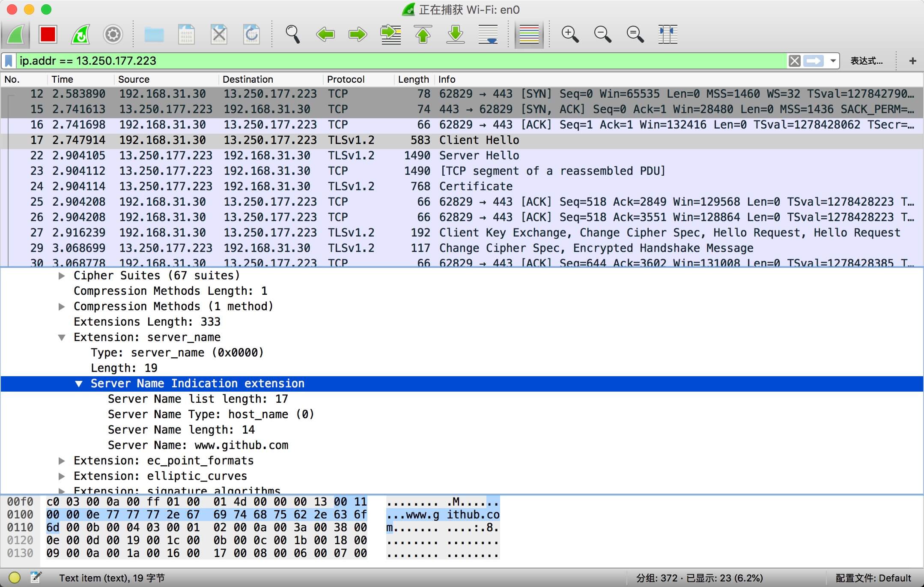The image size is (924, 587).
Task: Sort by the Protocol column header
Action: pyautogui.click(x=346, y=79)
